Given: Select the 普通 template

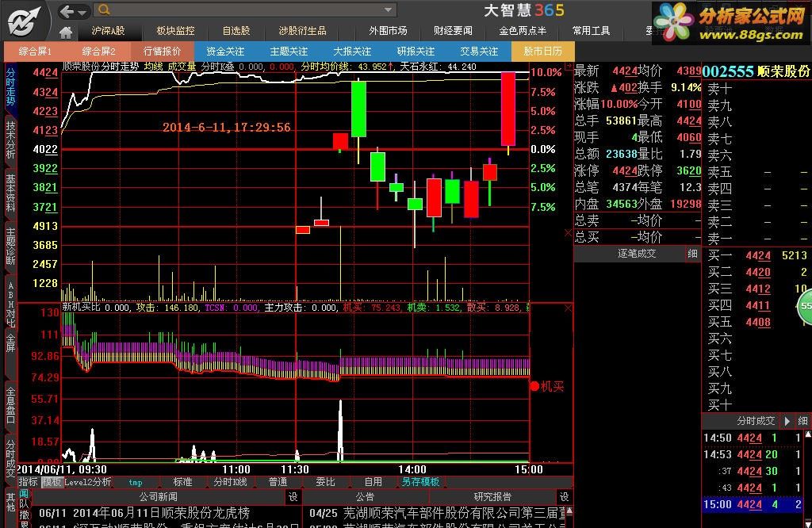Looking at the screenshot, I should (x=278, y=482).
